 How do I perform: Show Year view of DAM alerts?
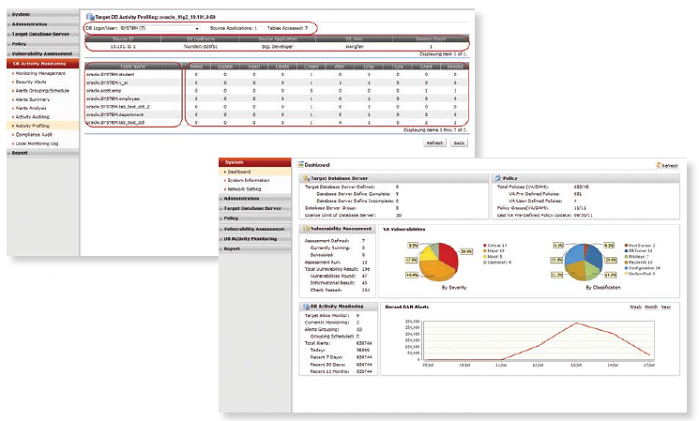pyautogui.click(x=666, y=307)
